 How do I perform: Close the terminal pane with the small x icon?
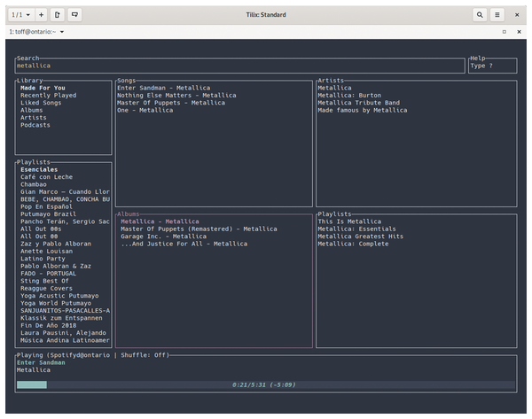[x=520, y=32]
